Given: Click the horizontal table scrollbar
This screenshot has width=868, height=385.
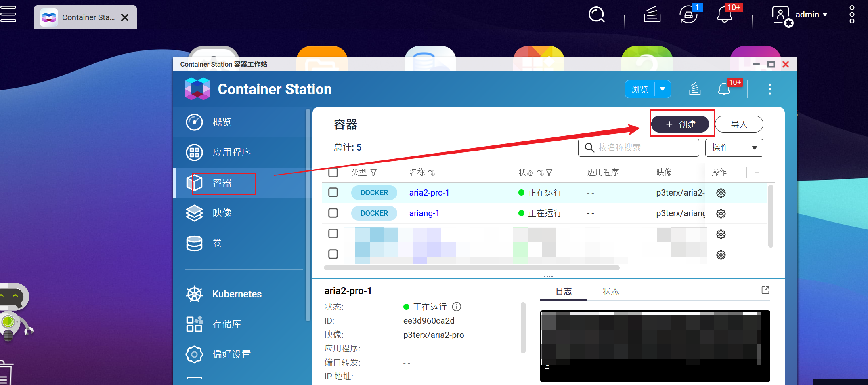Looking at the screenshot, I should [472, 268].
